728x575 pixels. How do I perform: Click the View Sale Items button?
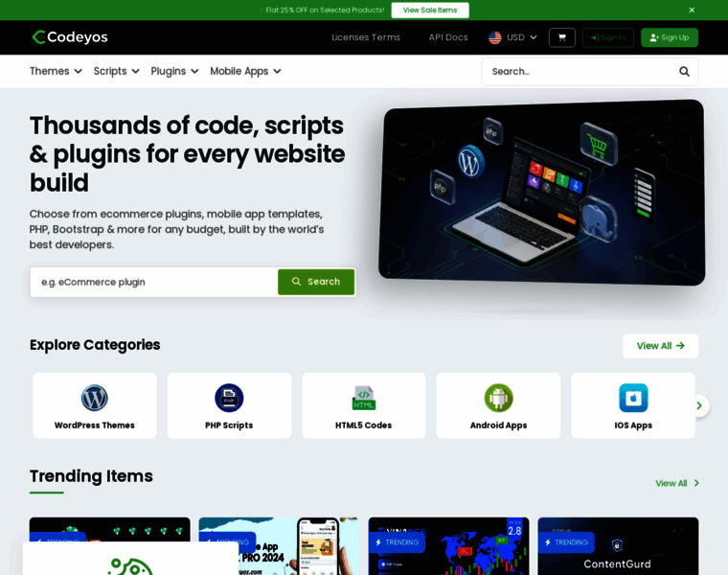click(430, 11)
